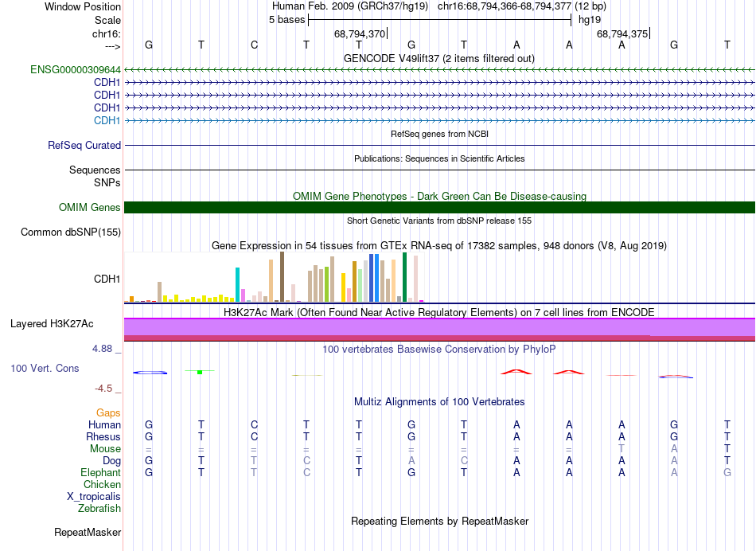Open the Layered H3K27Ac track label
Viewport: 756px width, 551px height.
click(x=52, y=324)
